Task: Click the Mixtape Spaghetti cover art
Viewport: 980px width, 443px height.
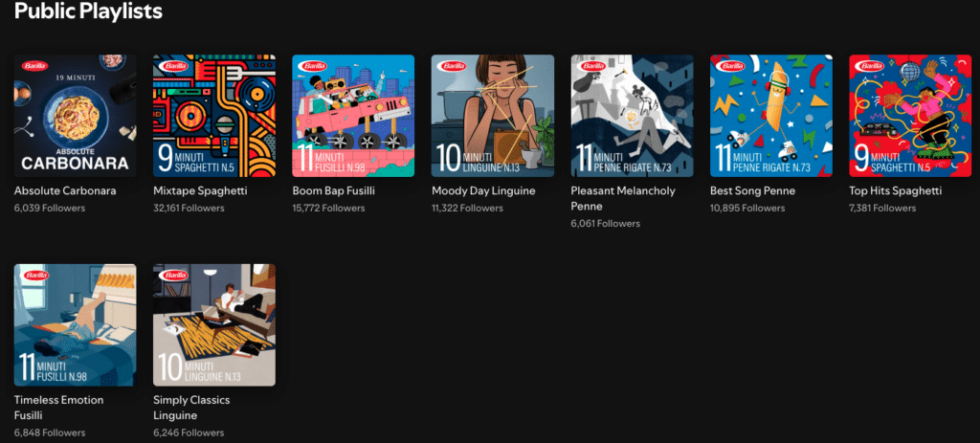Action: click(x=214, y=116)
